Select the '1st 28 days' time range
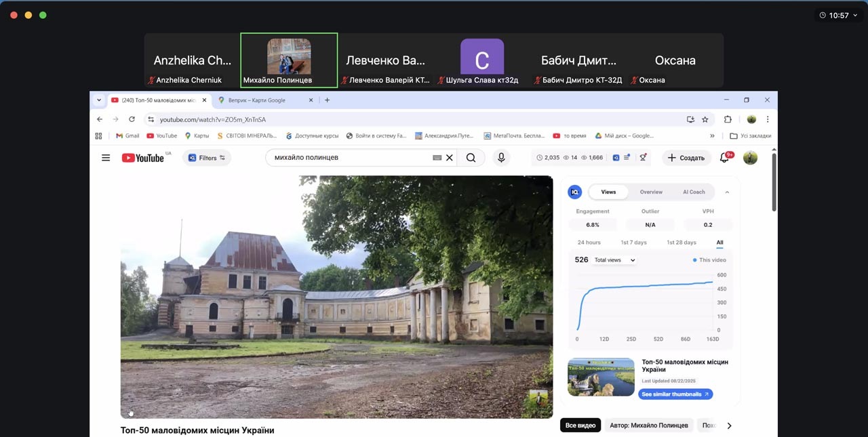The height and width of the screenshot is (437, 868). 681,243
